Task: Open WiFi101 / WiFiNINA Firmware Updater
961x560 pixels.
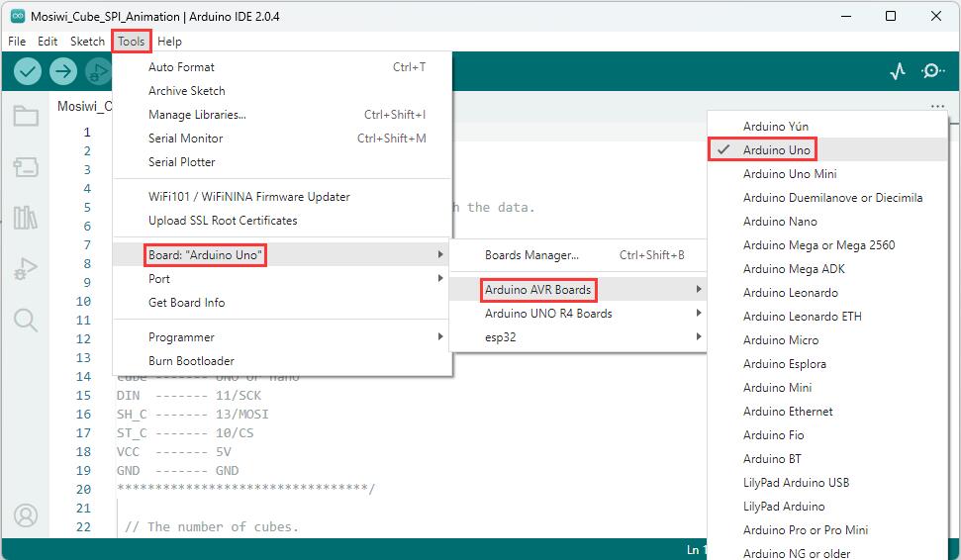Action: click(282, 197)
